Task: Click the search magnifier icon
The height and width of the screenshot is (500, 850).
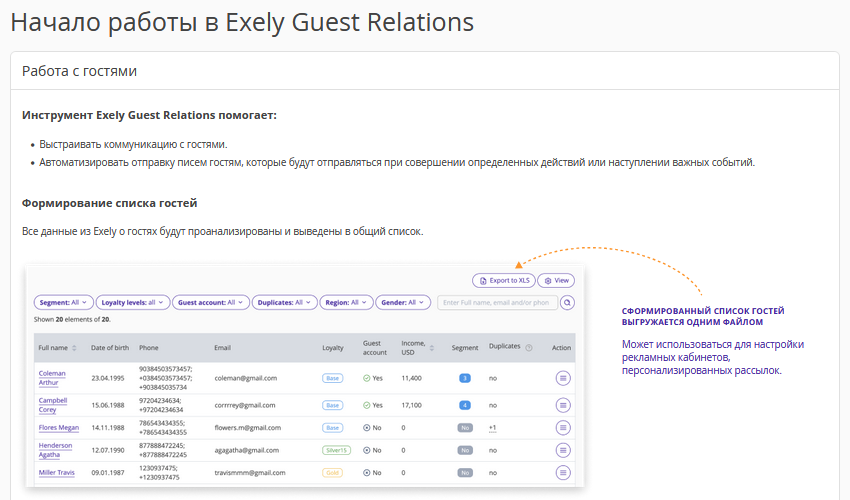Action: [568, 302]
